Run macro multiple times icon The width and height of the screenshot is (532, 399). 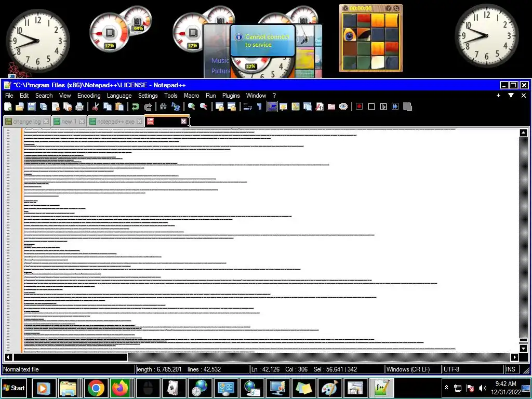(x=395, y=107)
